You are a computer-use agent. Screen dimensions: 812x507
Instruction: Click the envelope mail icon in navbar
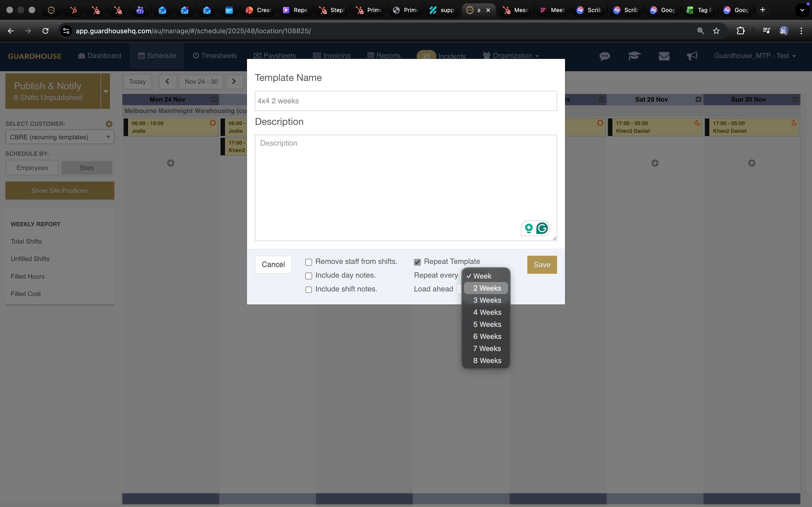[x=664, y=56]
